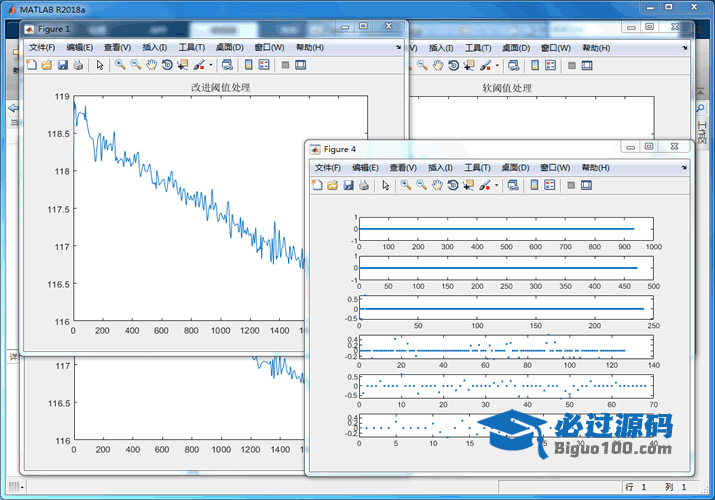This screenshot has height=500, width=715.
Task: Click Print icon in Figure 4 toolbar
Action: tap(364, 185)
